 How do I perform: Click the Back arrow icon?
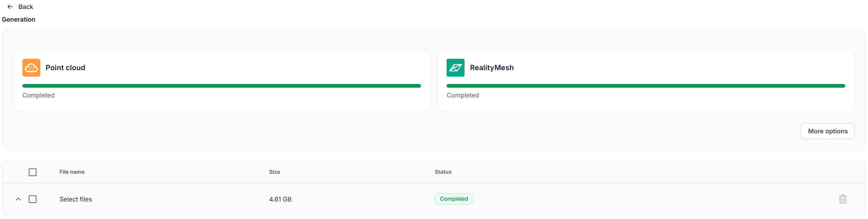10,7
